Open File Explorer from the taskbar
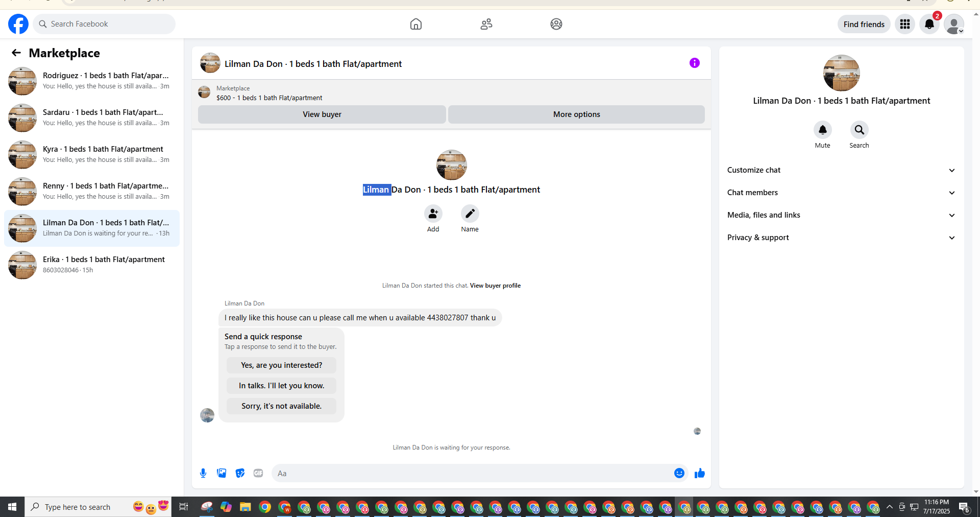The image size is (980, 517). (246, 507)
